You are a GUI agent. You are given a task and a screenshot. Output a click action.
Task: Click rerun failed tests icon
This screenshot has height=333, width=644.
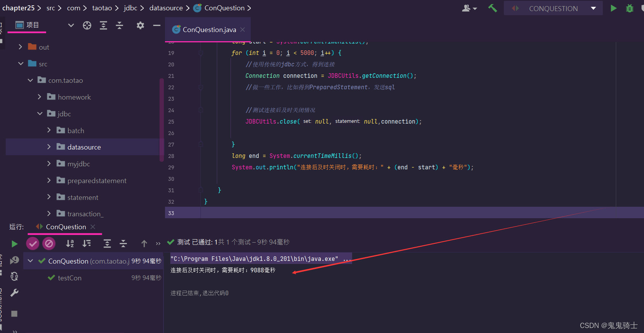(x=14, y=260)
